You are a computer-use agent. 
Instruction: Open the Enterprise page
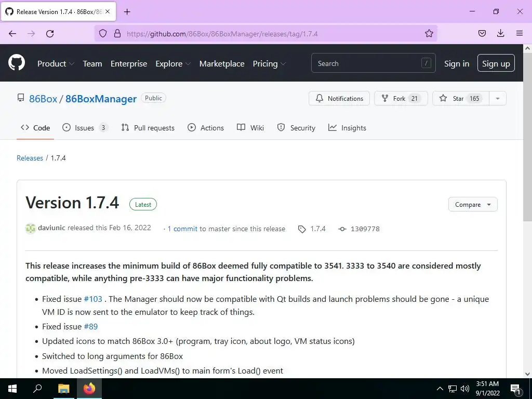coord(129,63)
